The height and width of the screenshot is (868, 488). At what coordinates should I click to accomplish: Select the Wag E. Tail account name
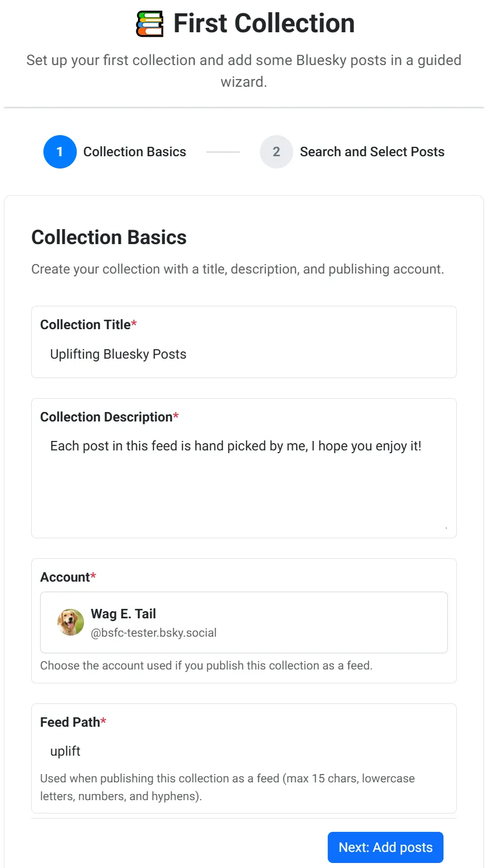click(124, 614)
